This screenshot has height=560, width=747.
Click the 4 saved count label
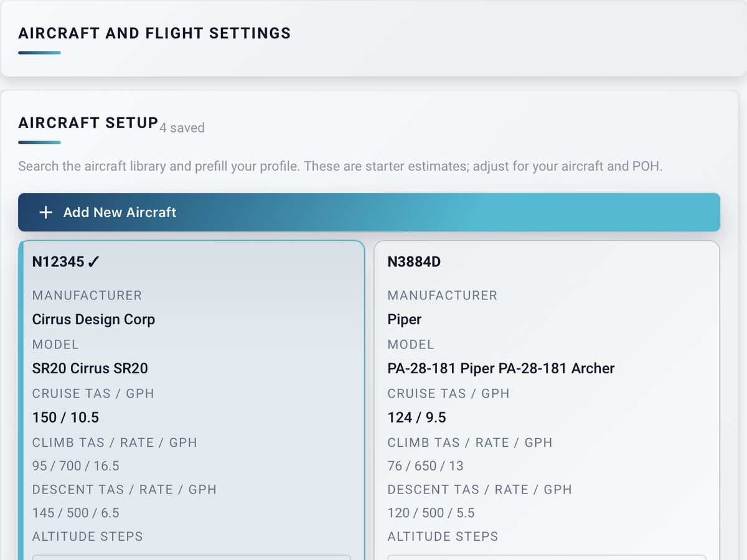coord(182,128)
